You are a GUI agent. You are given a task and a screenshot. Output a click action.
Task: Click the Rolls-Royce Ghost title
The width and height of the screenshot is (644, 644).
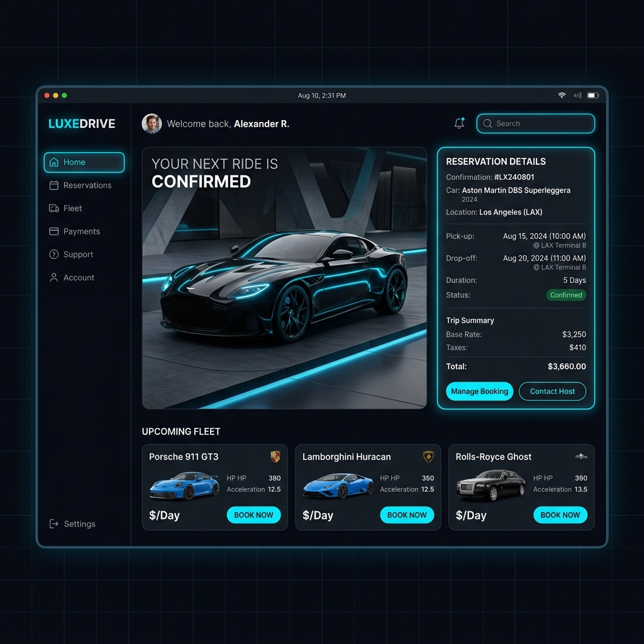tap(493, 457)
